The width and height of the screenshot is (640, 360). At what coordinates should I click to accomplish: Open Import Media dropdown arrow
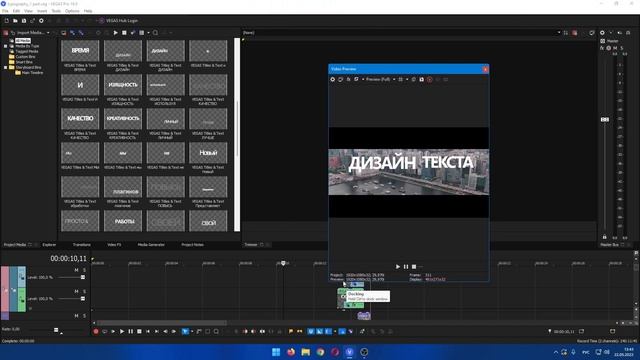pos(48,33)
